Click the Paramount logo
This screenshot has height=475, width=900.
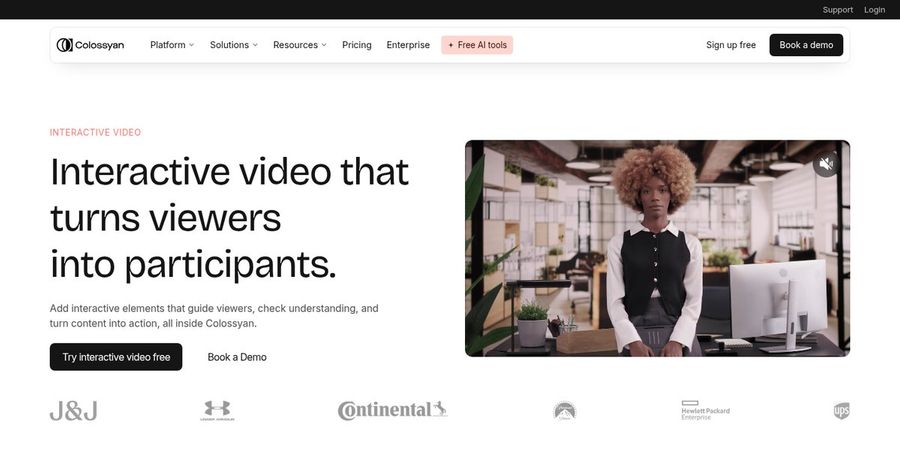point(565,411)
